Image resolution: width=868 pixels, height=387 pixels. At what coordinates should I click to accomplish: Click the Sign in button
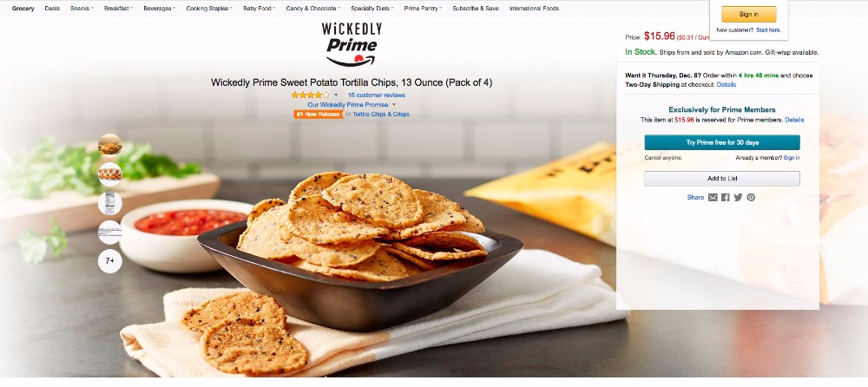[x=748, y=15]
